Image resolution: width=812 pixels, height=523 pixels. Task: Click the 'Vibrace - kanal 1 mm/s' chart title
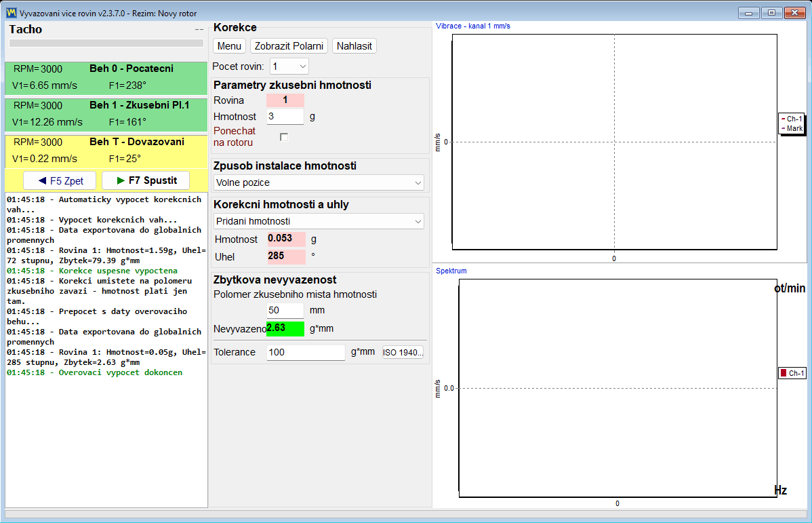[x=473, y=26]
